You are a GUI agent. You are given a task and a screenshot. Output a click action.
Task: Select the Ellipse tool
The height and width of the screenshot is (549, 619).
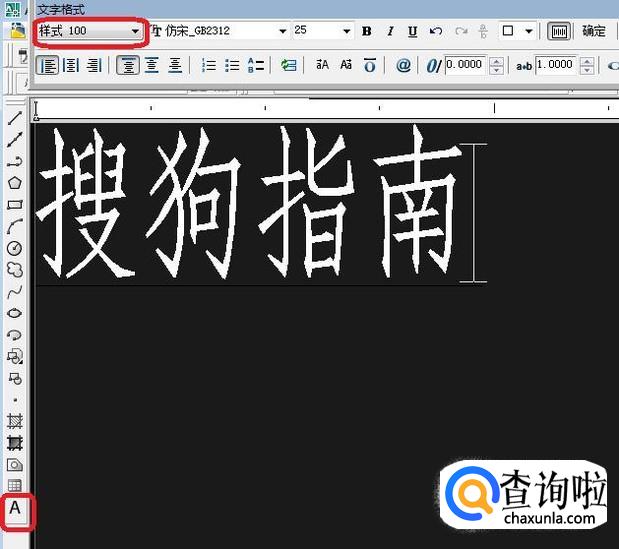coord(15,313)
